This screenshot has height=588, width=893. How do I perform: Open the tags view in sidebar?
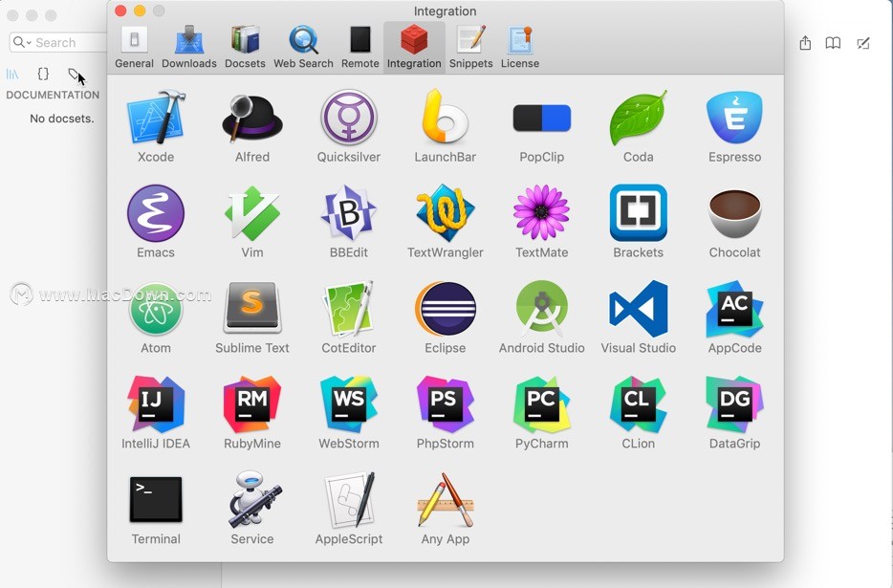(73, 74)
